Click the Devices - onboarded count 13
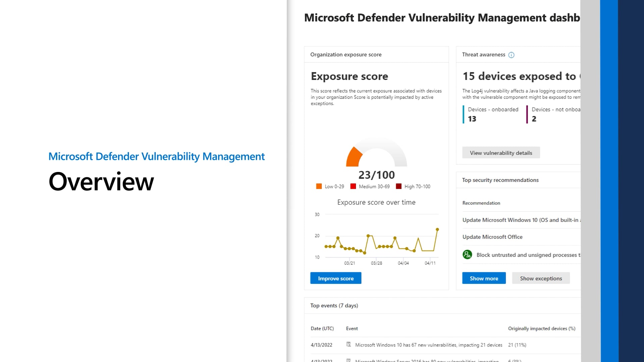Viewport: 644px width, 362px height. 472,119
